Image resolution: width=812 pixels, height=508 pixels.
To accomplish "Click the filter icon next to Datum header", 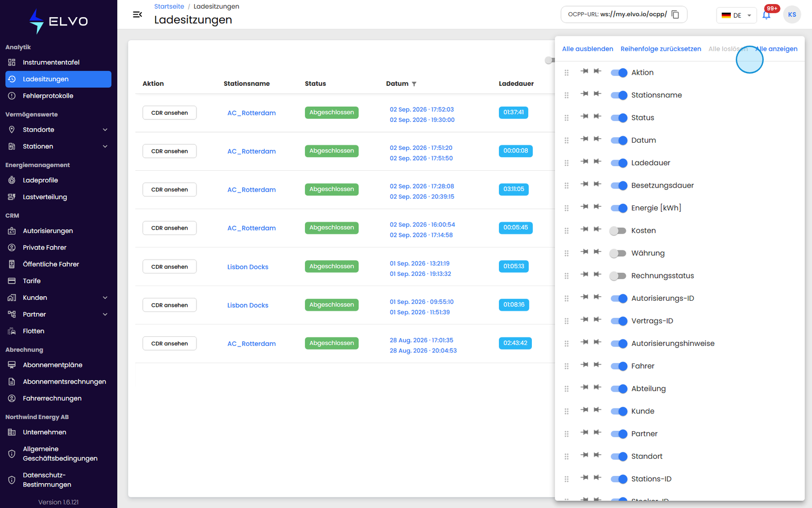I will click(414, 84).
